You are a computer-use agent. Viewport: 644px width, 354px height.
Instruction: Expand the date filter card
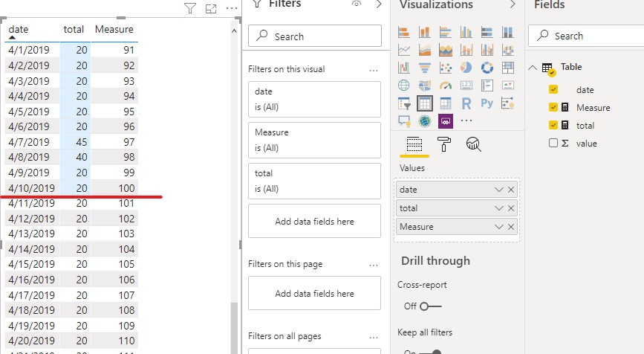315,99
